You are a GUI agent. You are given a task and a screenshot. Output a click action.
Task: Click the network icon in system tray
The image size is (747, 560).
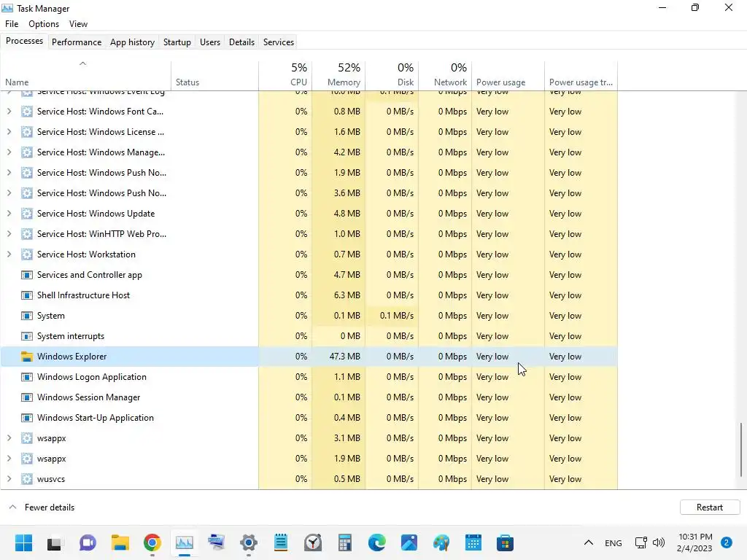coord(640,542)
